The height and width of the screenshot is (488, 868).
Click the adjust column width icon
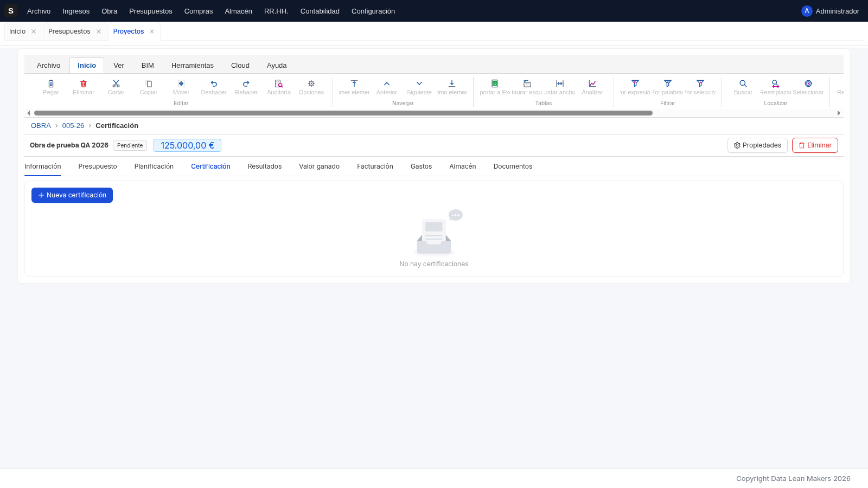560,84
